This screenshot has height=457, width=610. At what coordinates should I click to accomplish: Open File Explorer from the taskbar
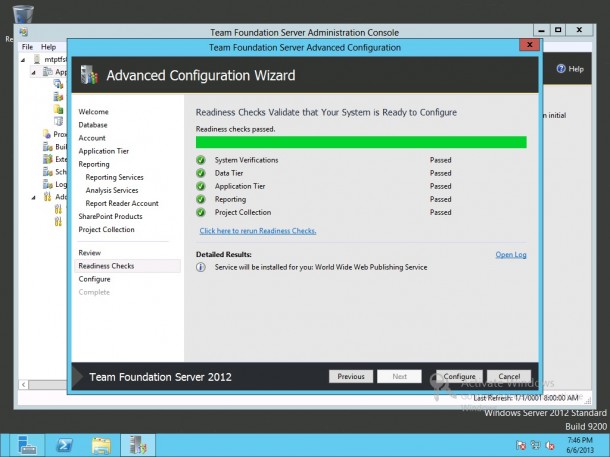coord(101,445)
